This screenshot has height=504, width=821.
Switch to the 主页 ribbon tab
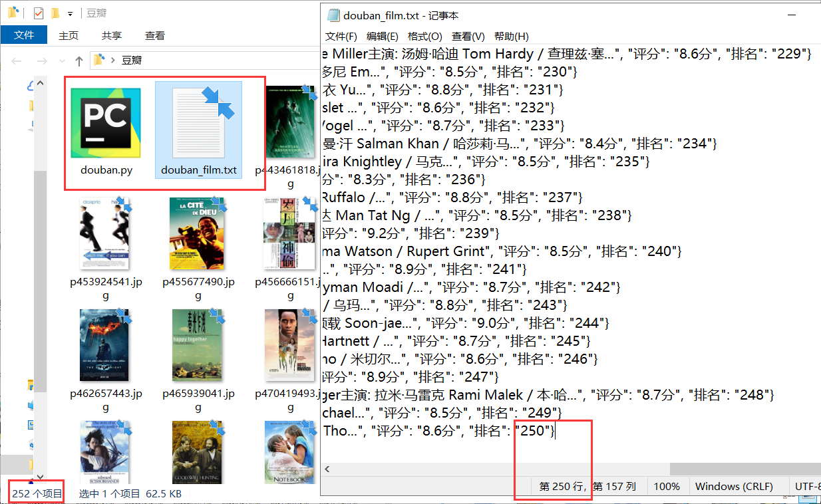coord(69,36)
